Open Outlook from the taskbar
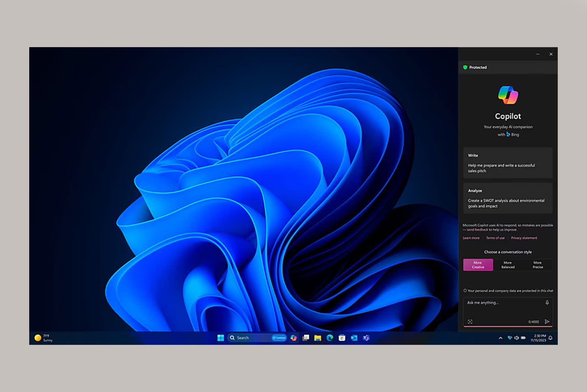 point(354,338)
